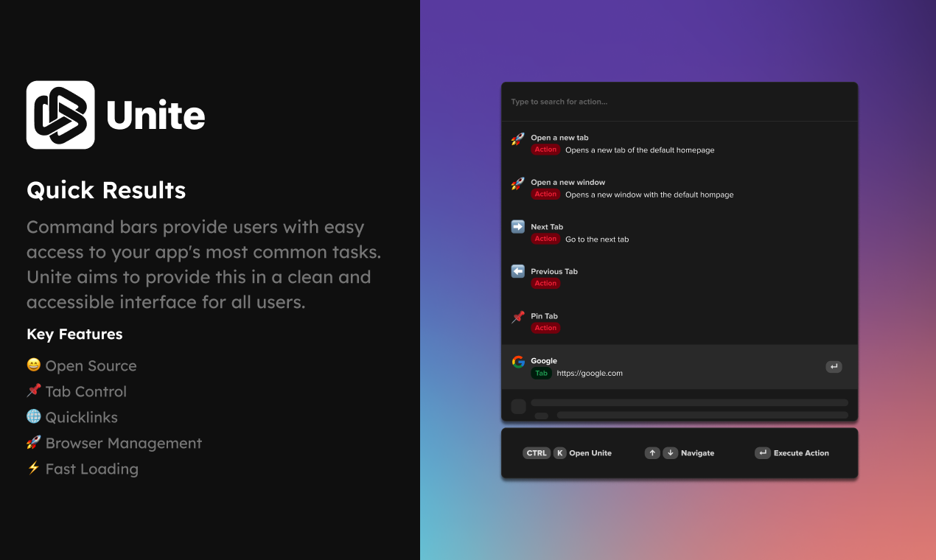936x560 pixels.
Task: Open the Google tab result
Action: click(680, 367)
